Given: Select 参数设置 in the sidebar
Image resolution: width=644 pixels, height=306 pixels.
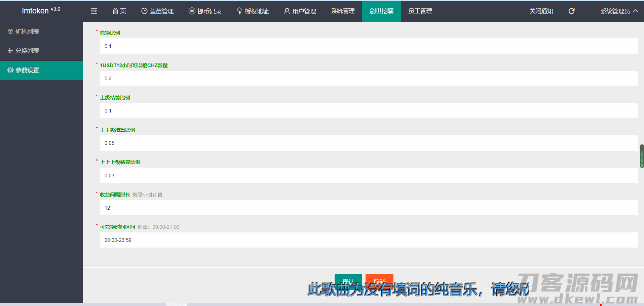Looking at the screenshot, I should [27, 70].
